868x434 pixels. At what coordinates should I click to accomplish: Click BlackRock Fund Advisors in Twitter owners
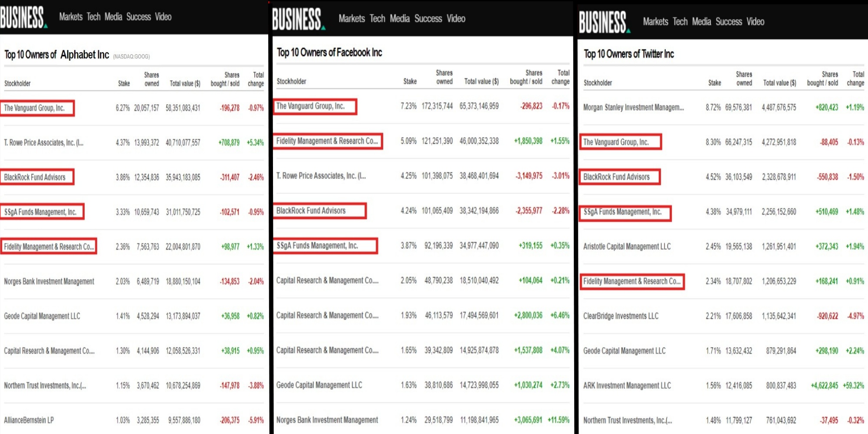pyautogui.click(x=616, y=177)
